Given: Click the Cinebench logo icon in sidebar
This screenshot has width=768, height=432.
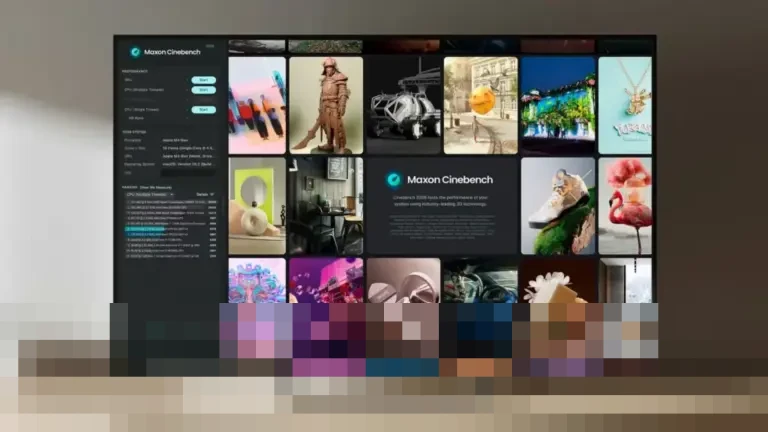Looking at the screenshot, I should click(x=135, y=52).
